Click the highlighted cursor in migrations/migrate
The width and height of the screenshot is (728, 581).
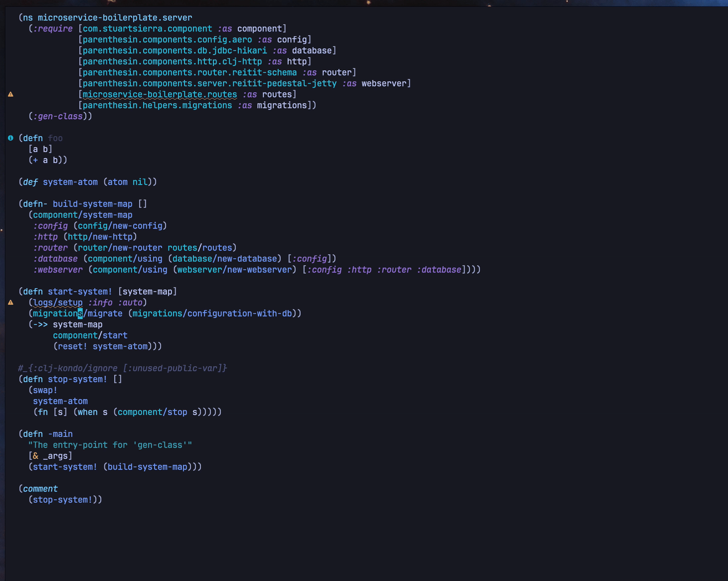click(80, 314)
